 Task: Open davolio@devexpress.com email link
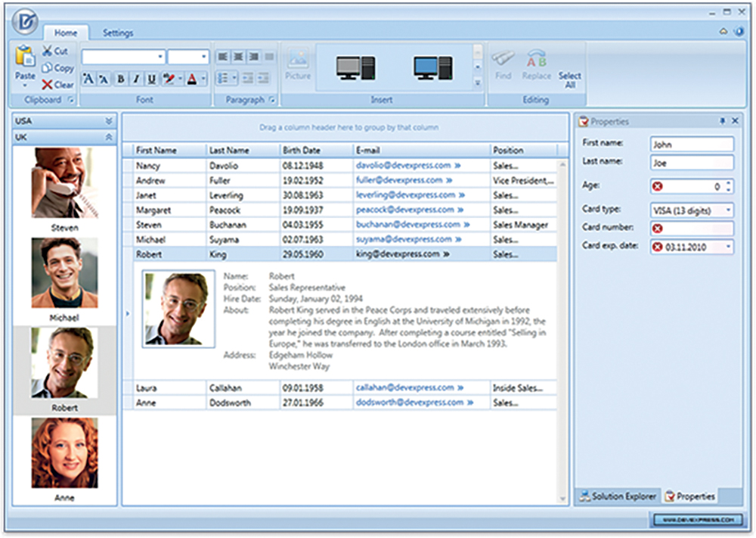pos(403,165)
